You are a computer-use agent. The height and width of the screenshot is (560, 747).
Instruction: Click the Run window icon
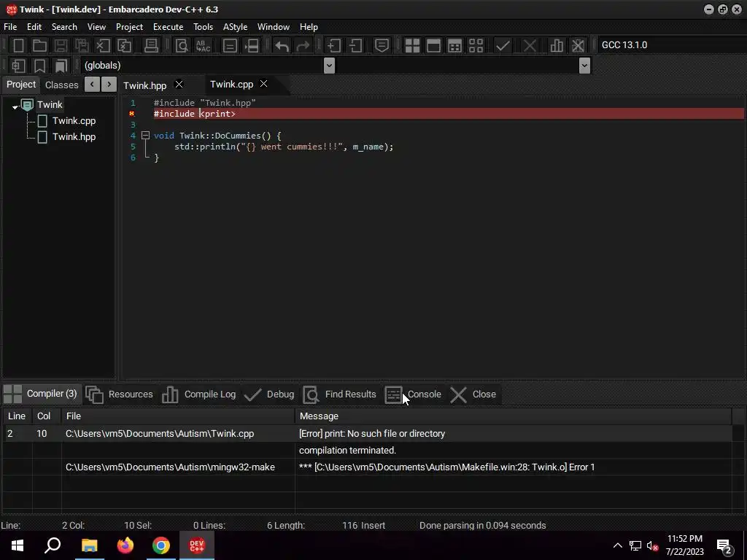pos(433,45)
